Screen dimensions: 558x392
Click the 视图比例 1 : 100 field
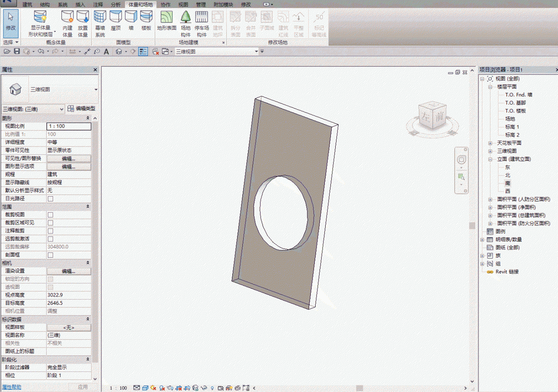click(x=69, y=126)
